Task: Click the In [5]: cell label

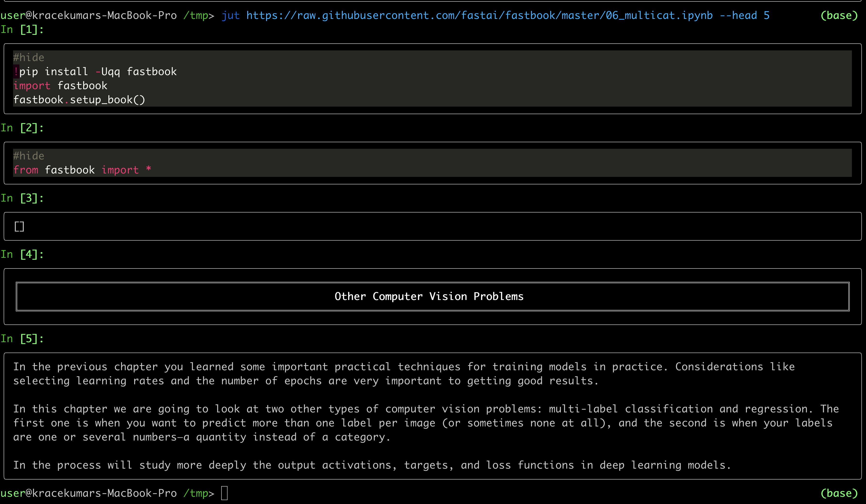Action: coord(22,339)
